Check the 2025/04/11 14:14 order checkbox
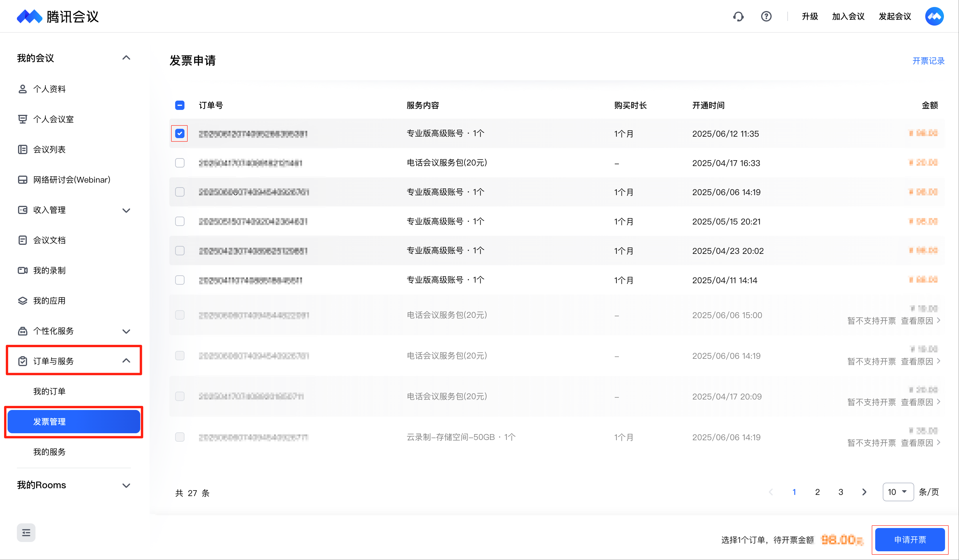Screen dimensions: 959x560 [180, 280]
